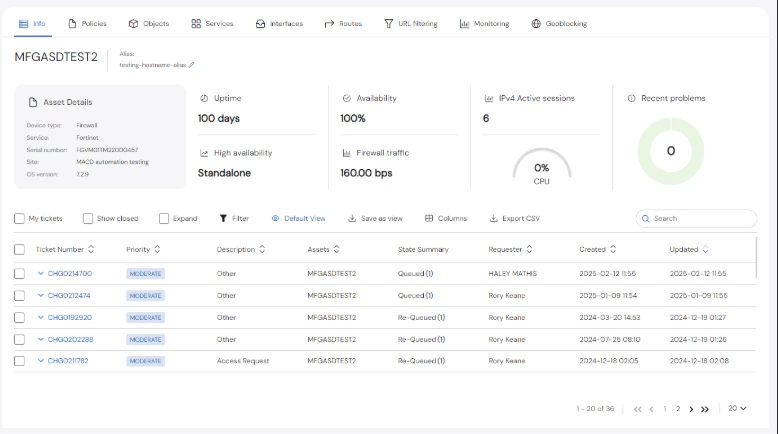Open the Objects tab
This screenshot has width=778, height=434.
click(149, 23)
